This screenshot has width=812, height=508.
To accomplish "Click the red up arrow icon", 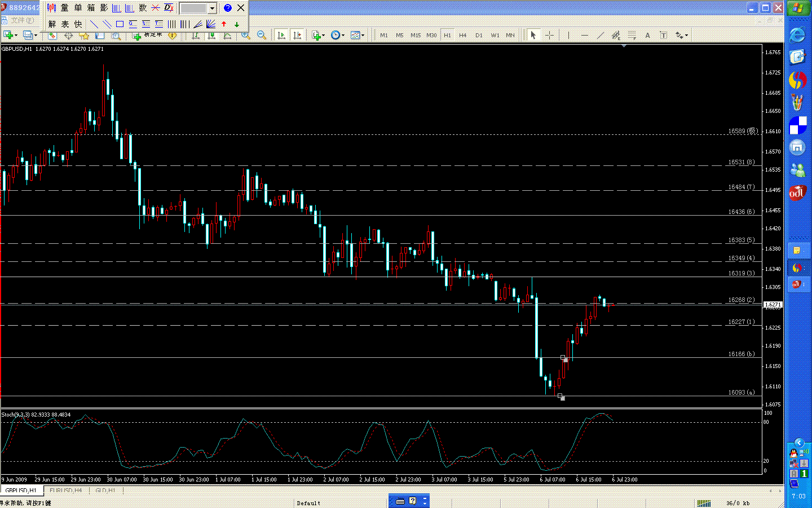I will [x=224, y=24].
